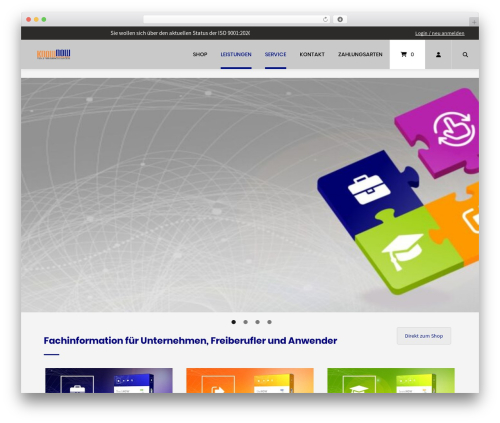Click the KnowNow logo

click(54, 54)
